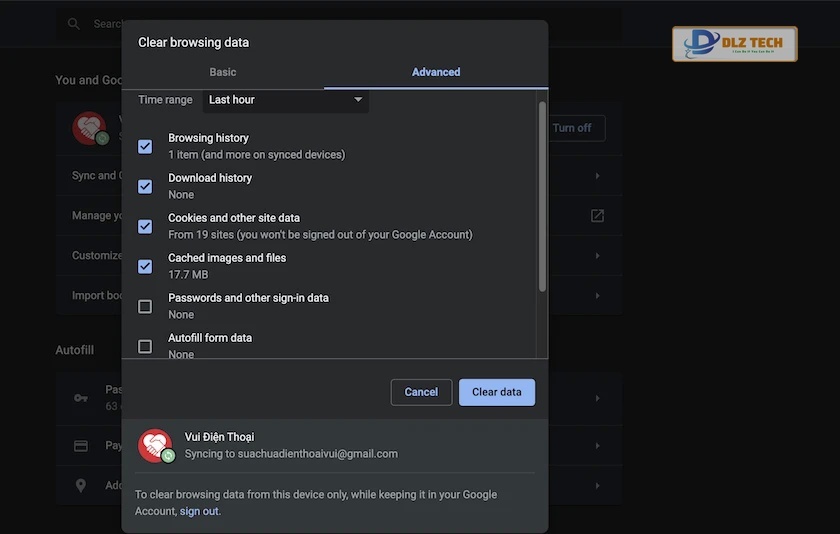
Task: Open the external link icon for Google Account
Action: (x=597, y=216)
